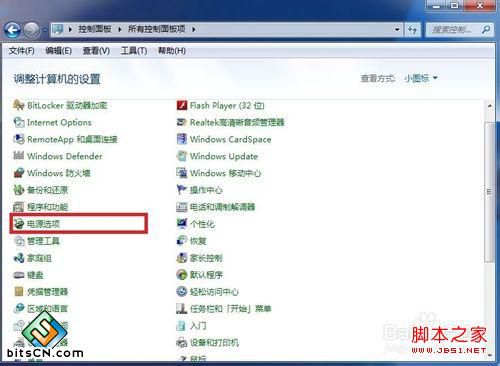Click the vertical scrollbar thumb

tap(489, 191)
